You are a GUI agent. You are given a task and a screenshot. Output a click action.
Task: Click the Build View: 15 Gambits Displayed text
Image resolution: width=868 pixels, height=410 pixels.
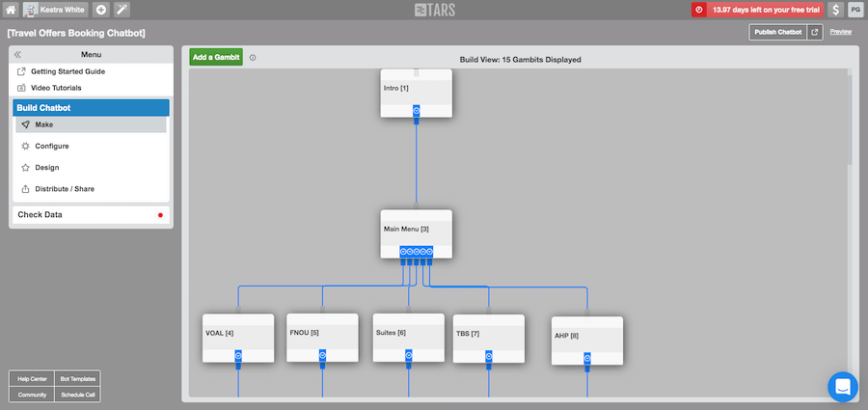[521, 60]
